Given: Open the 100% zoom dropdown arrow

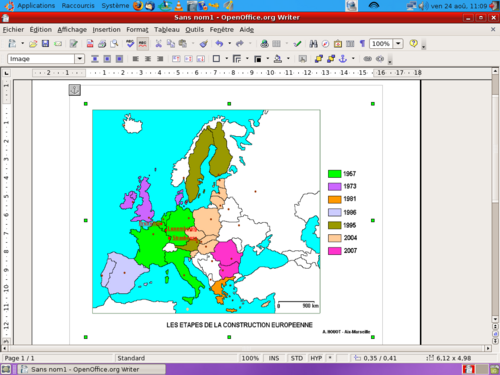Looking at the screenshot, I should click(398, 44).
